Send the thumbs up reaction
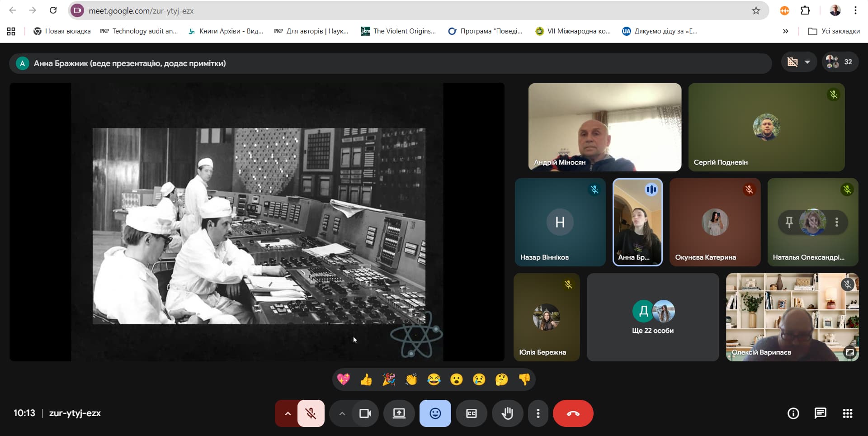 pos(366,379)
